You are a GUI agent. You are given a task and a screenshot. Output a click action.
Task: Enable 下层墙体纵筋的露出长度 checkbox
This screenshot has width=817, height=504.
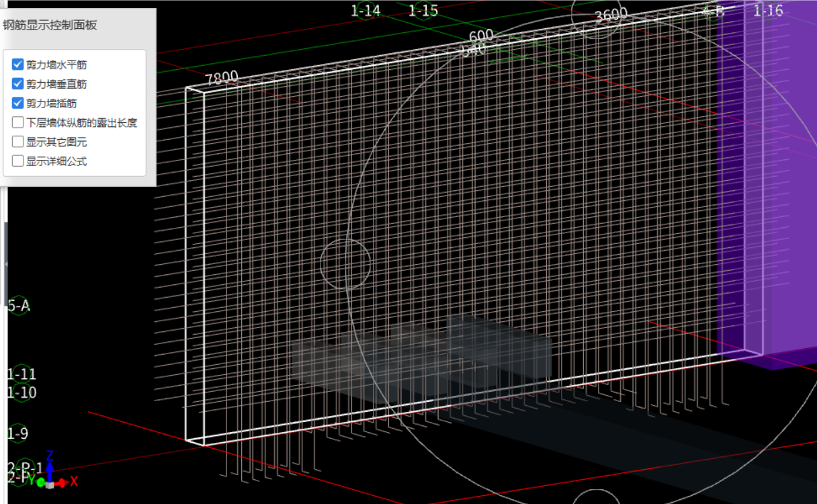[x=18, y=123]
